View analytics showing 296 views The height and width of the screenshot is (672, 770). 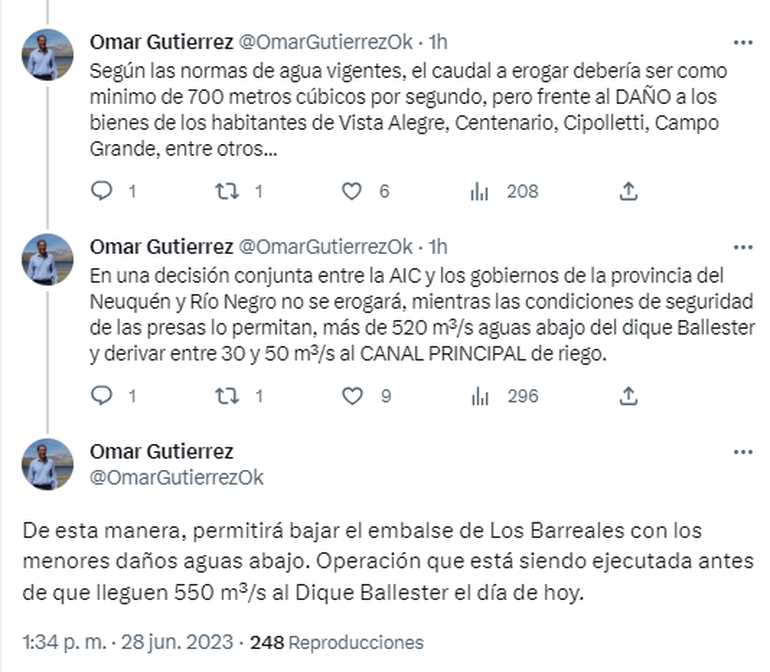pyautogui.click(x=479, y=396)
